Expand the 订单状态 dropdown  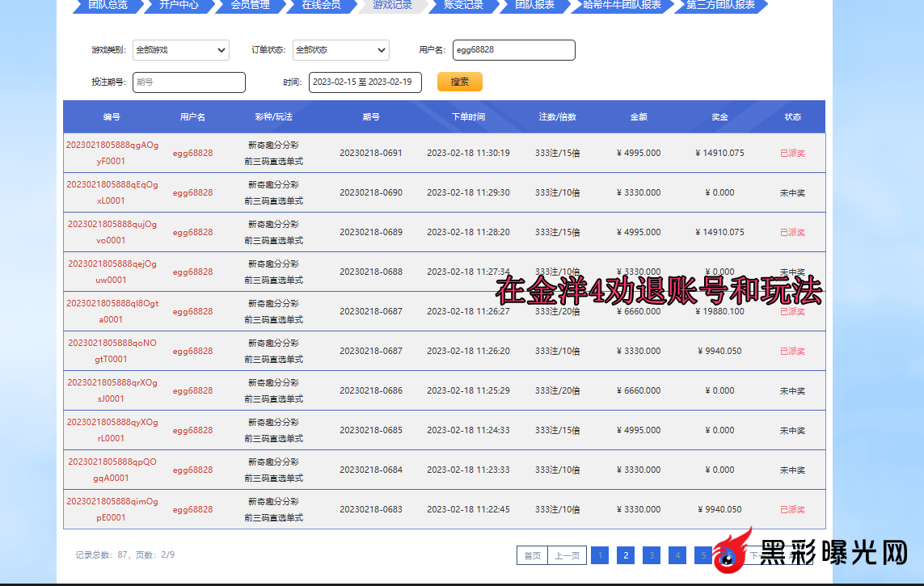pos(340,50)
